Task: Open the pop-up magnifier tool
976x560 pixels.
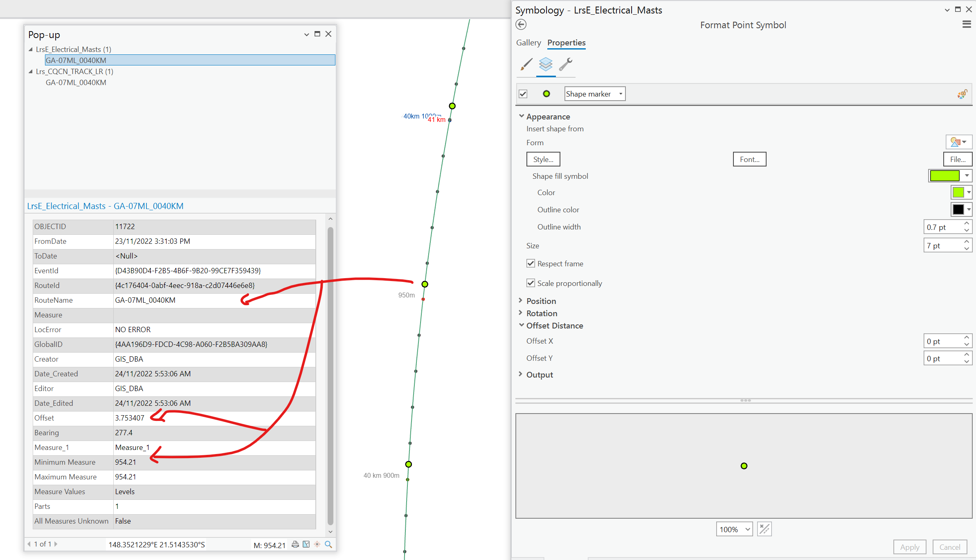Action: tap(328, 545)
